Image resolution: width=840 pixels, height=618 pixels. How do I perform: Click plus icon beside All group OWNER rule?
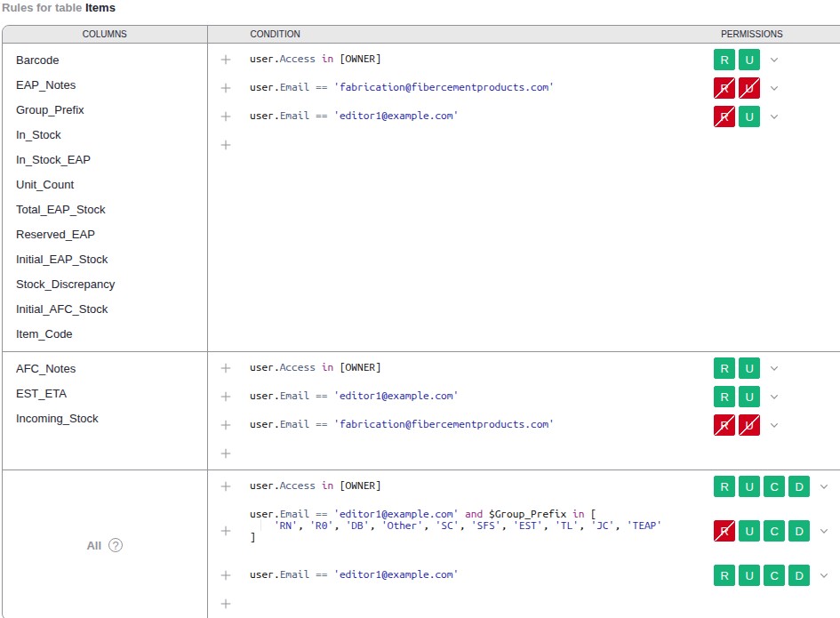pyautogui.click(x=226, y=486)
